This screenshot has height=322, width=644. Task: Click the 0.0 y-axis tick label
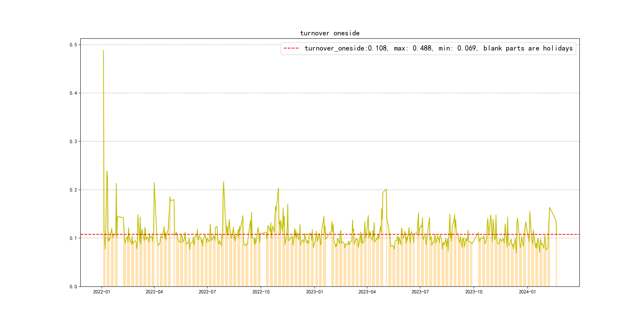click(73, 286)
